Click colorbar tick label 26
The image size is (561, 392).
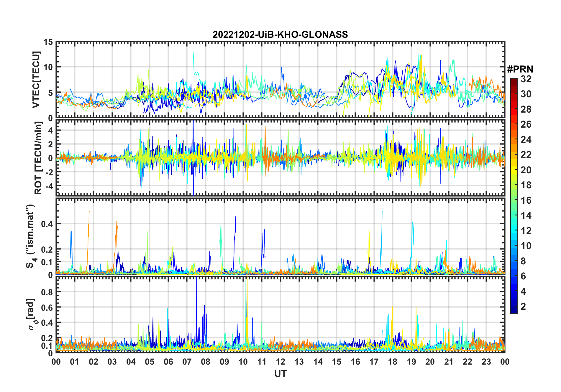pos(526,124)
